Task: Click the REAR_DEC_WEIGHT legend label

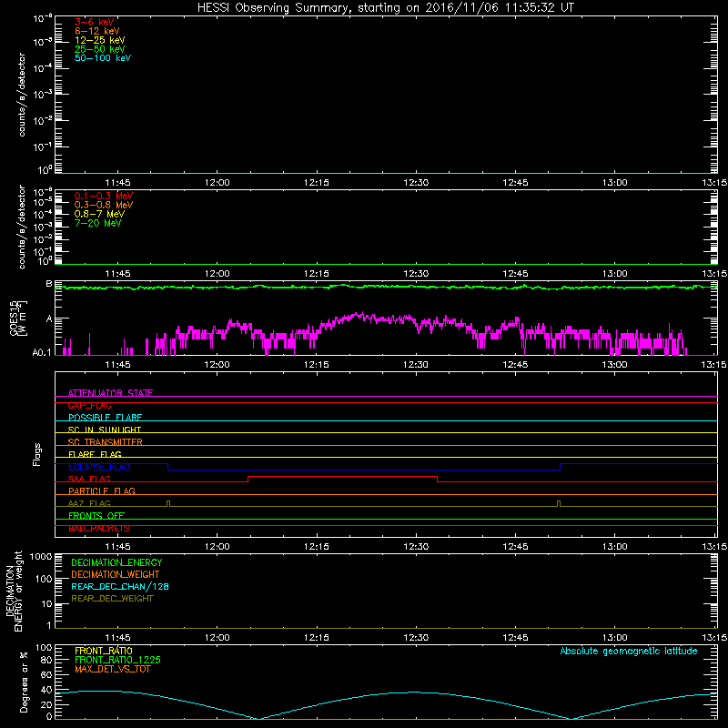Action: coord(112,599)
